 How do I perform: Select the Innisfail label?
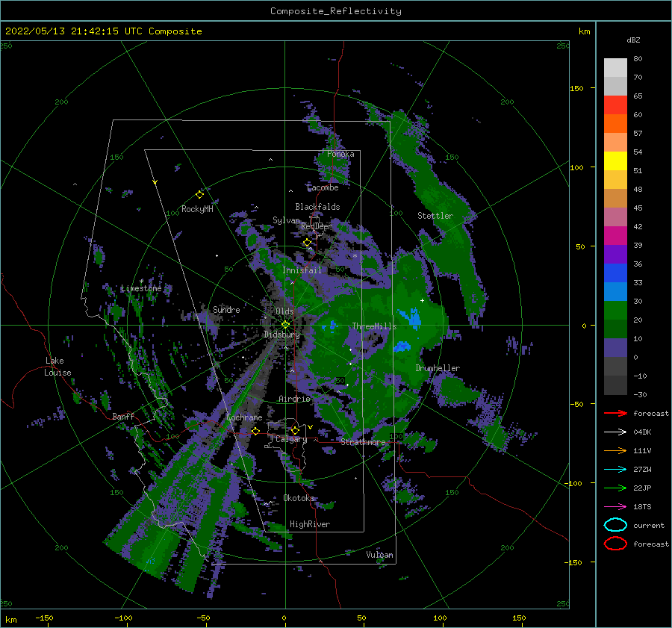click(x=302, y=270)
